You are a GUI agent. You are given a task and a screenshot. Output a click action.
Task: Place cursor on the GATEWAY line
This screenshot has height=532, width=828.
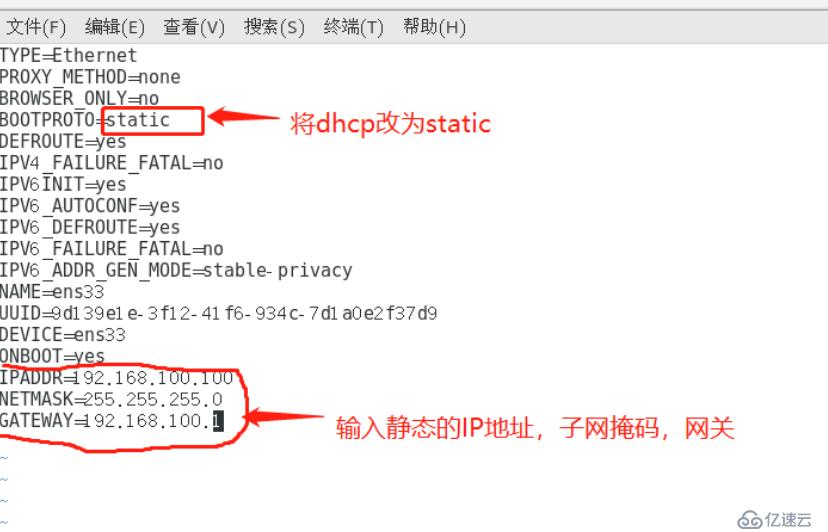click(x=111, y=421)
